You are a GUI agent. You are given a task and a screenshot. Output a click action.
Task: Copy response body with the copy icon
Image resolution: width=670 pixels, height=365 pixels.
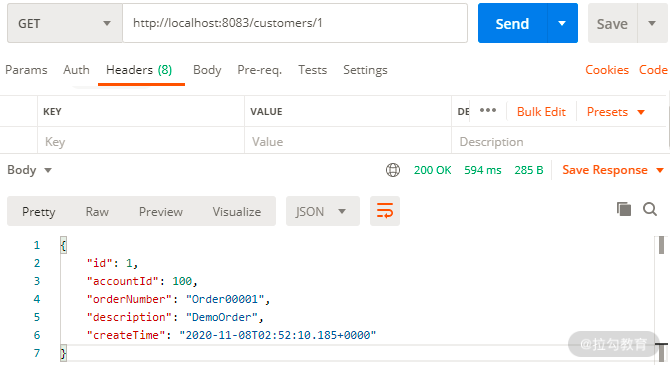pyautogui.click(x=624, y=209)
